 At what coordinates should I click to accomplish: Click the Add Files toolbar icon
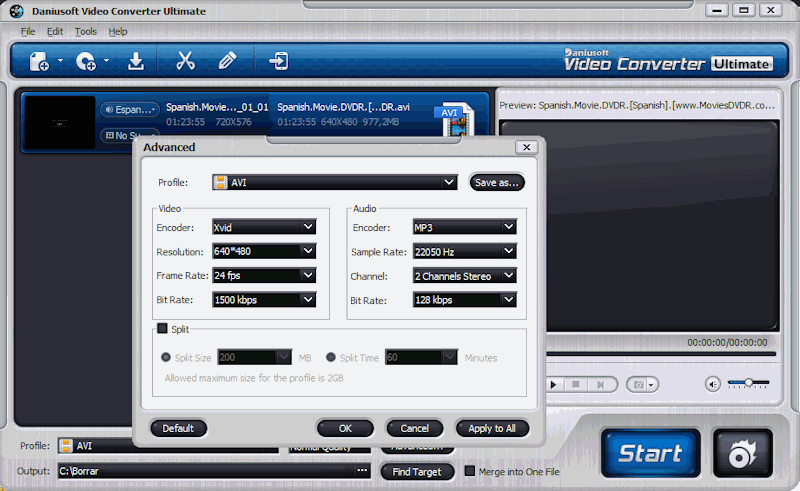[x=39, y=61]
